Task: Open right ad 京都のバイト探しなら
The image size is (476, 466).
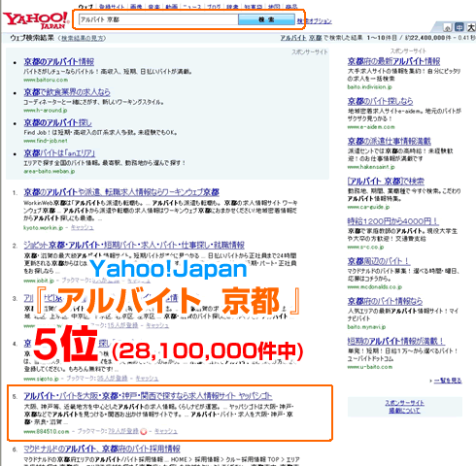Action: click(x=380, y=101)
